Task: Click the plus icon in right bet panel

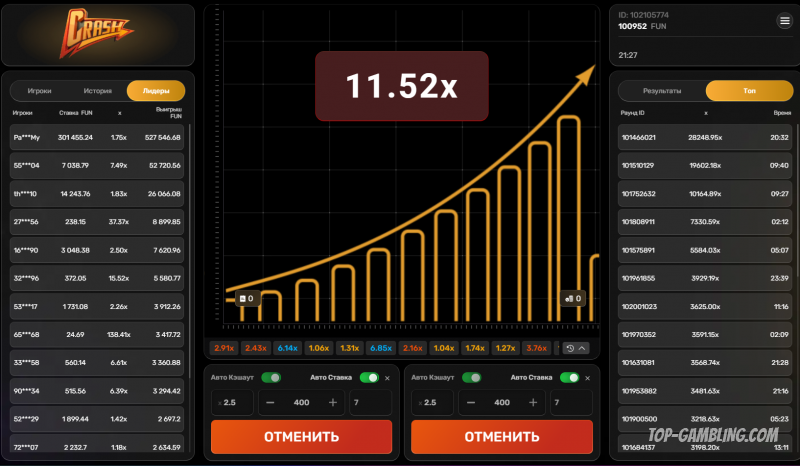Action: [x=533, y=402]
